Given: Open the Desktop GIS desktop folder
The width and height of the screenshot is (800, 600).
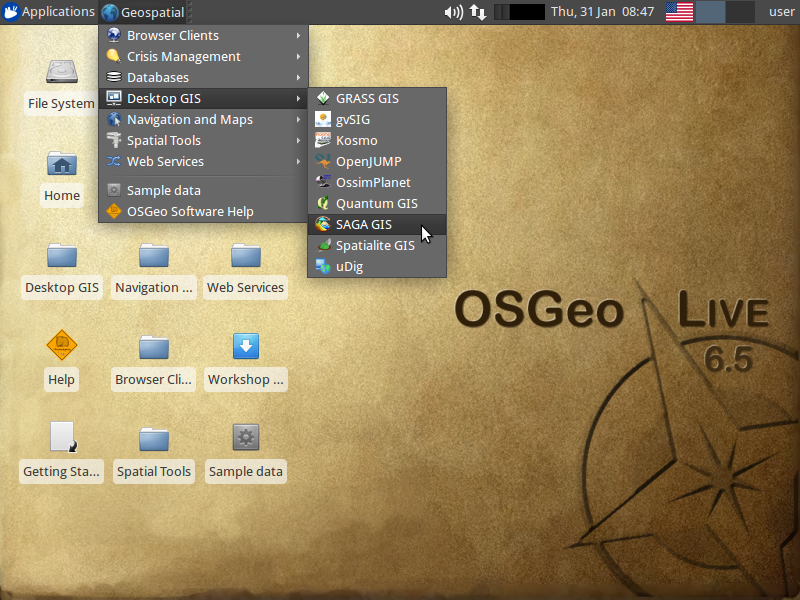Looking at the screenshot, I should click(62, 256).
